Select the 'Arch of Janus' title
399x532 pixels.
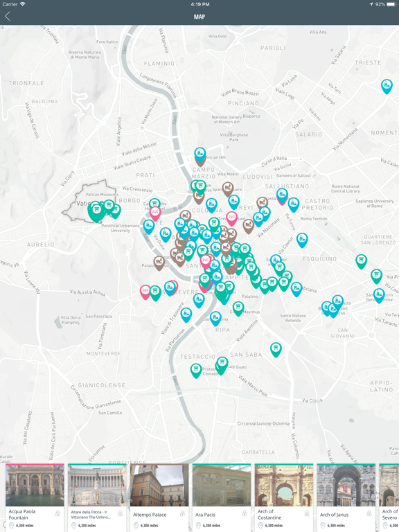tap(334, 515)
